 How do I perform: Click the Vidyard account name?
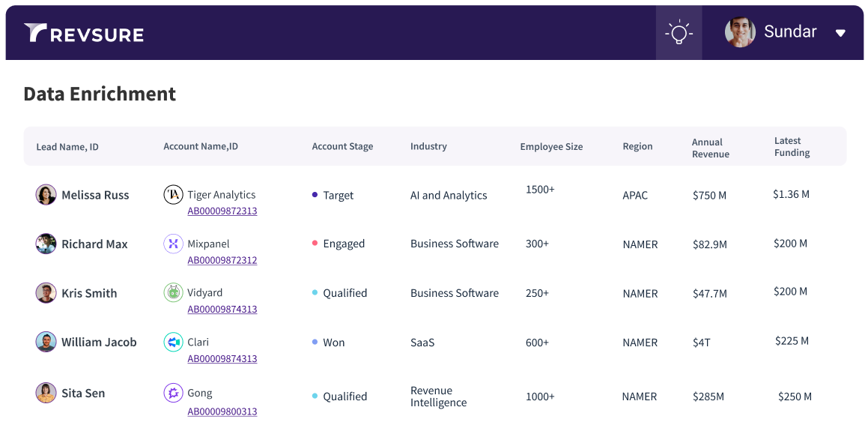pos(204,292)
